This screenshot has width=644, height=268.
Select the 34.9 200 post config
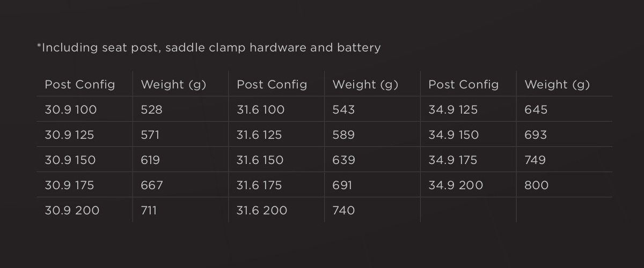(456, 185)
